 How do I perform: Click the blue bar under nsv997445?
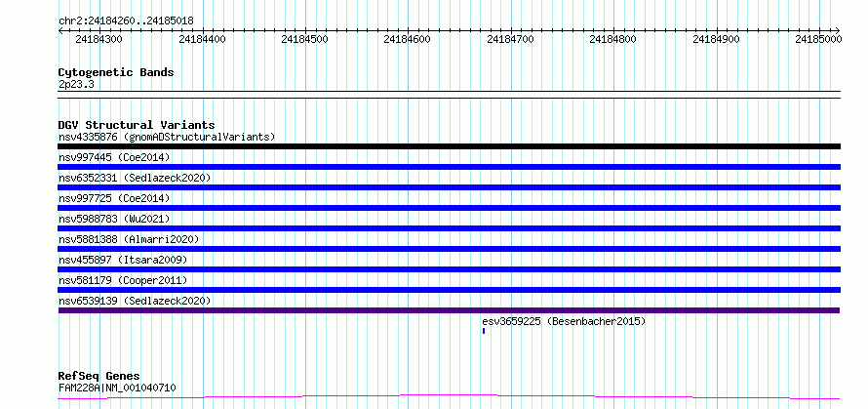tap(449, 167)
